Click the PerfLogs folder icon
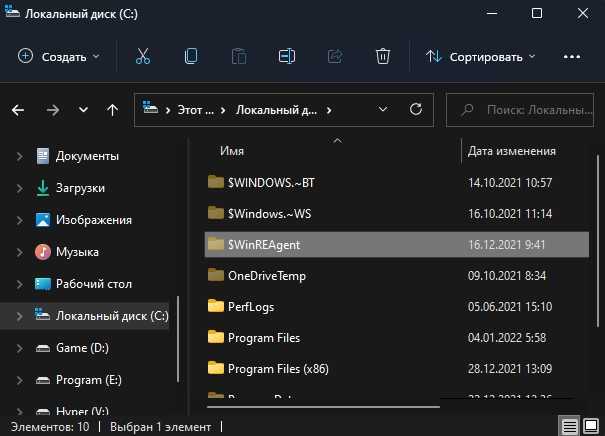This screenshot has width=605, height=436. (216, 306)
